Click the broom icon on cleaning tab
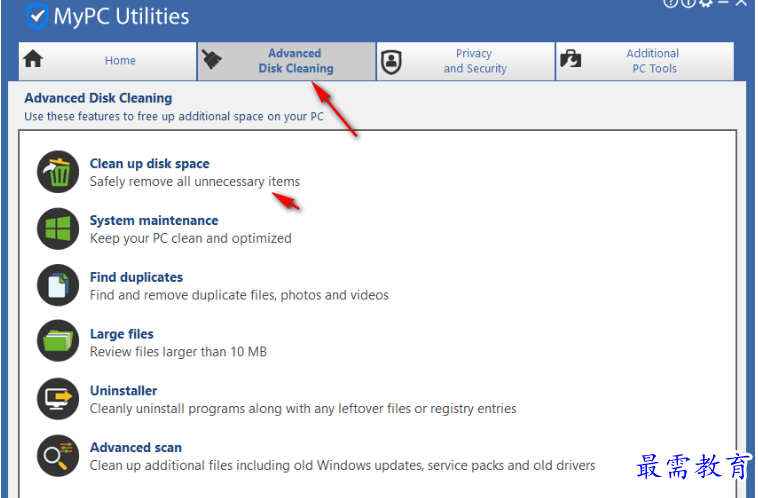The width and height of the screenshot is (758, 498). pos(211,59)
